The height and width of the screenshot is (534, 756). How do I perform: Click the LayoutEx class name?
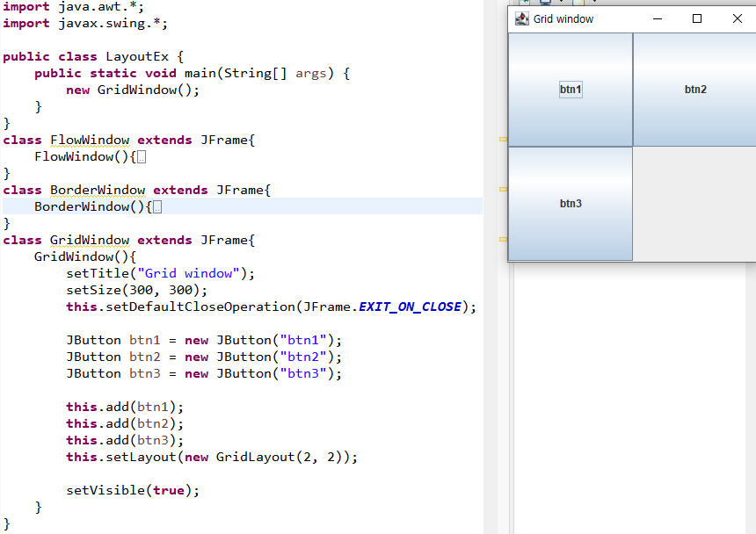137,57
